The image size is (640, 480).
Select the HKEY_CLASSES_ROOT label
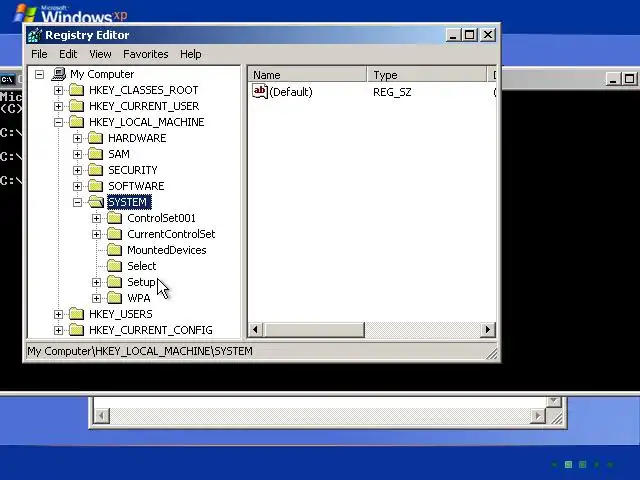click(144, 90)
